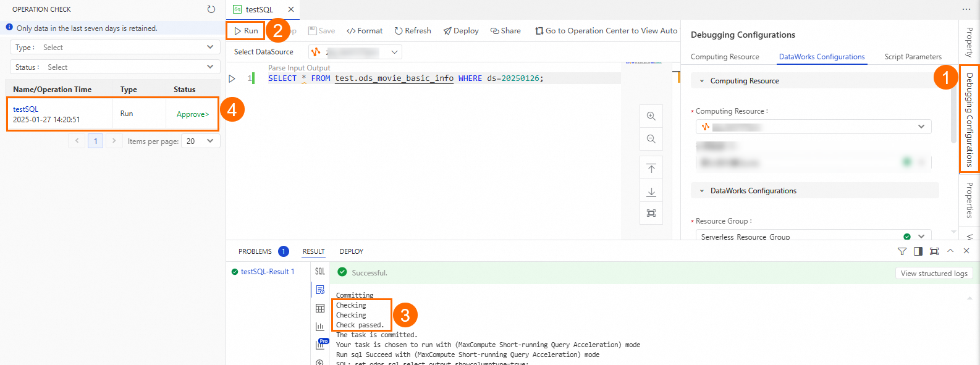Viewport: 980px width, 365px height.
Task: Open the more options ellipsis menu
Action: click(966, 9)
